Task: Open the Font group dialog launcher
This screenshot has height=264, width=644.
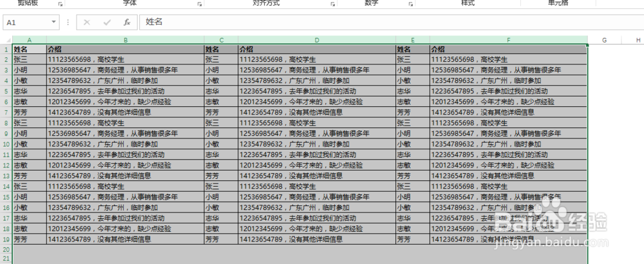Action: 200,4
